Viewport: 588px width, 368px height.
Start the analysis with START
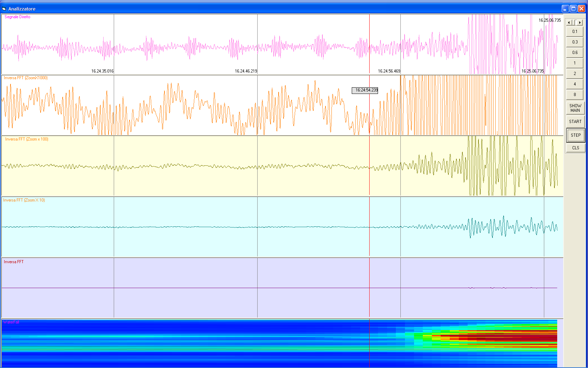coord(575,122)
